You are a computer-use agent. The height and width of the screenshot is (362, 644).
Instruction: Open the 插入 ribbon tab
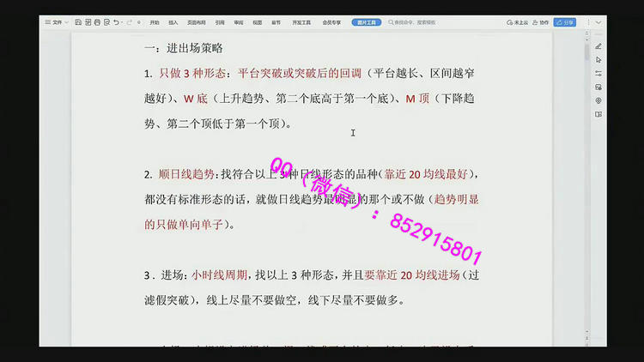point(174,21)
